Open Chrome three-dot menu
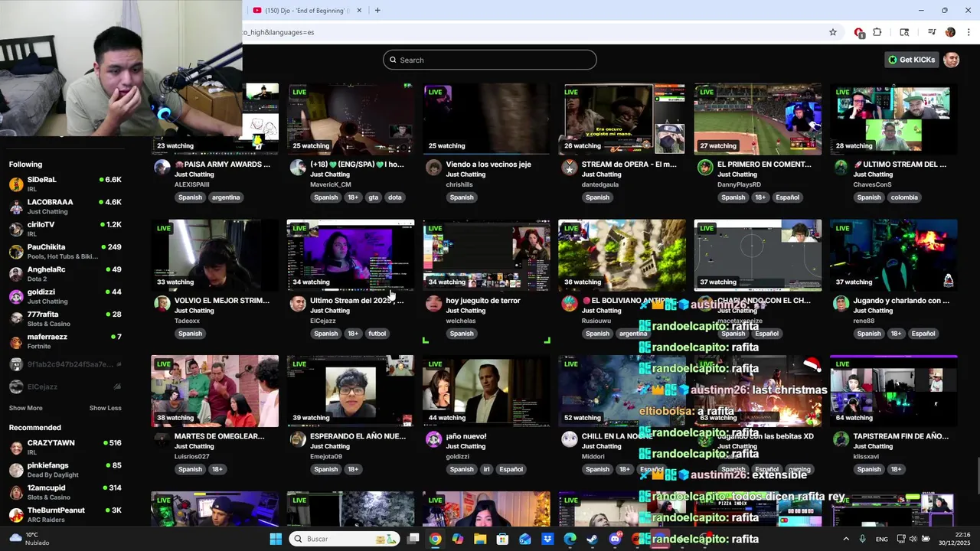The height and width of the screenshot is (551, 980). pos(969,32)
